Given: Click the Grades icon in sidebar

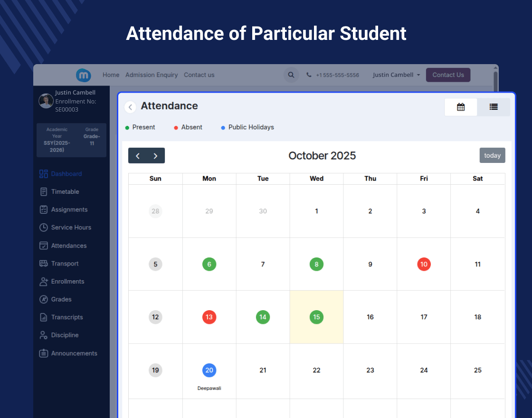Looking at the screenshot, I should click(43, 299).
